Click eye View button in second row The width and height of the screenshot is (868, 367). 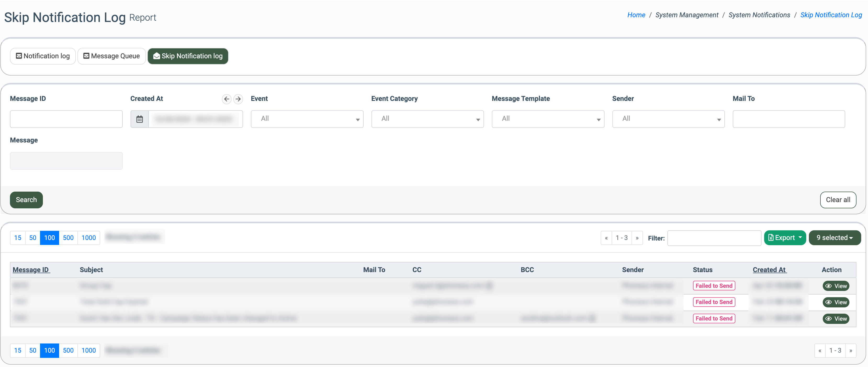[x=836, y=302]
